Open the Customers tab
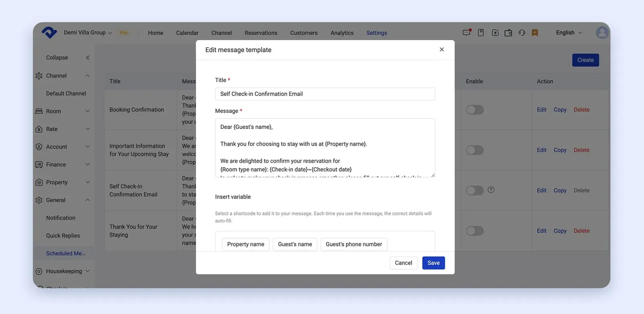The width and height of the screenshot is (644, 314). [x=304, y=33]
